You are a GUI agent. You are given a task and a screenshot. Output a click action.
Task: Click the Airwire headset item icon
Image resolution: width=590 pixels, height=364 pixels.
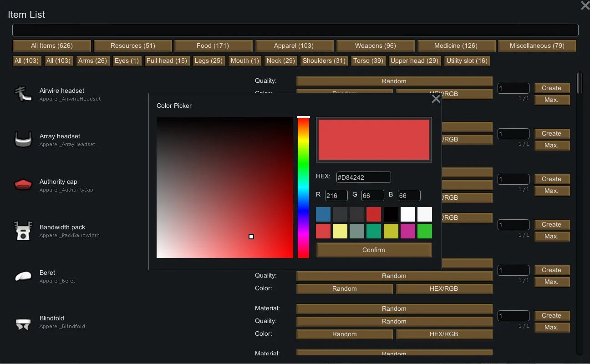[23, 94]
